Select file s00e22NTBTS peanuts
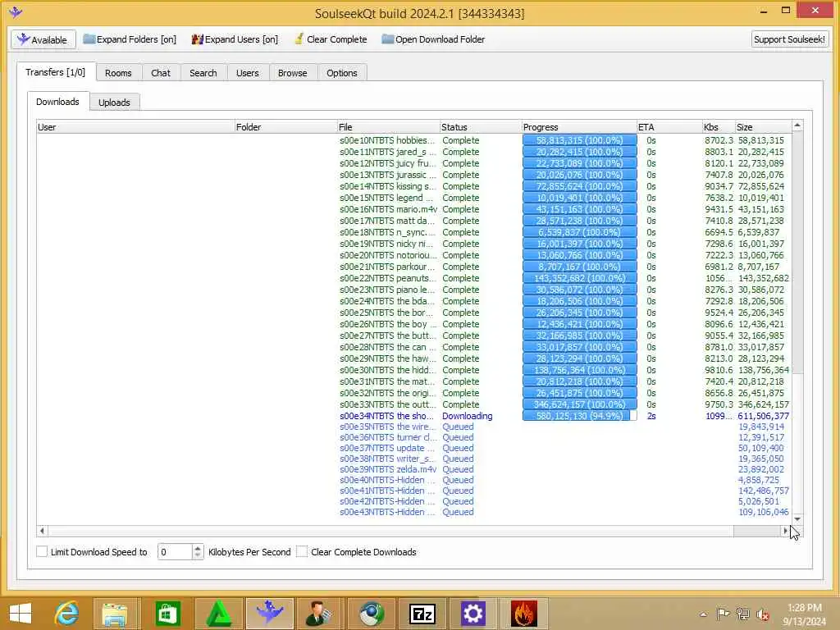The image size is (840, 630). (387, 278)
